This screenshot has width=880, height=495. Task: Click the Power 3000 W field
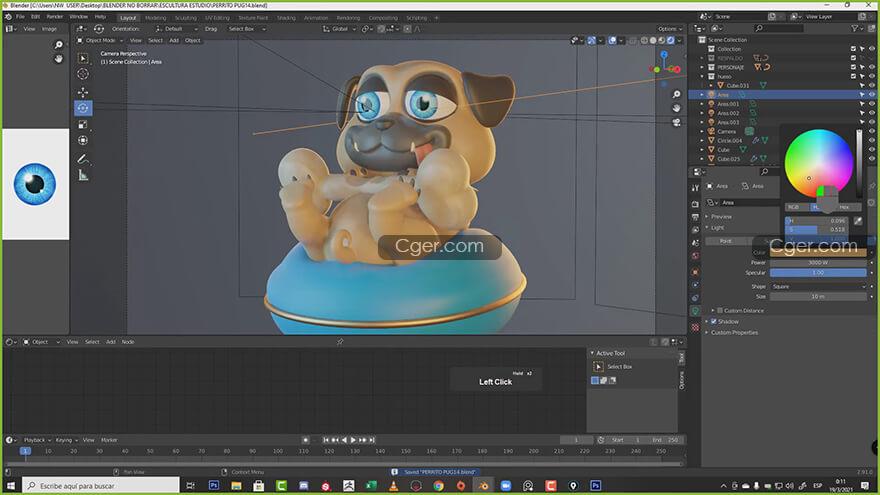(818, 263)
